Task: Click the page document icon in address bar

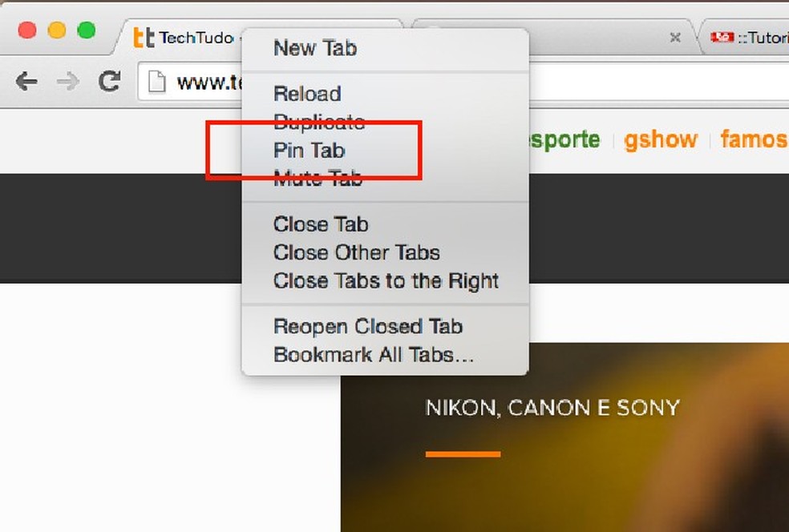Action: coord(156,82)
